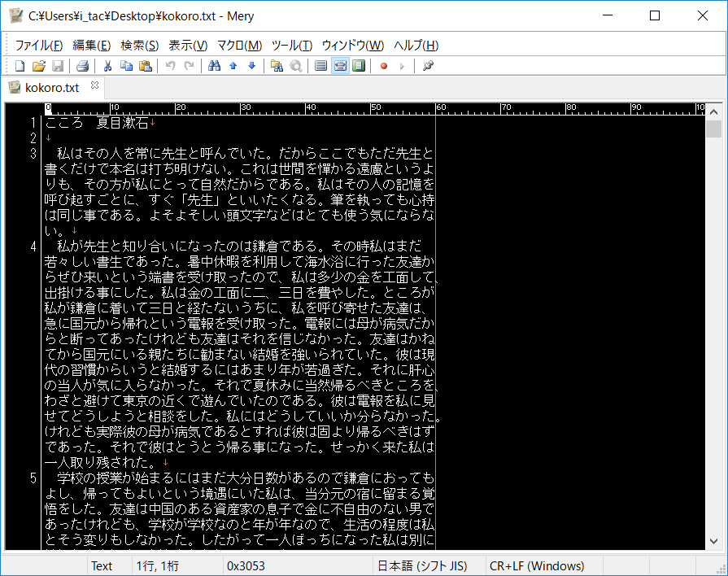Open the ツール(T) menu
728x576 pixels.
pyautogui.click(x=291, y=45)
